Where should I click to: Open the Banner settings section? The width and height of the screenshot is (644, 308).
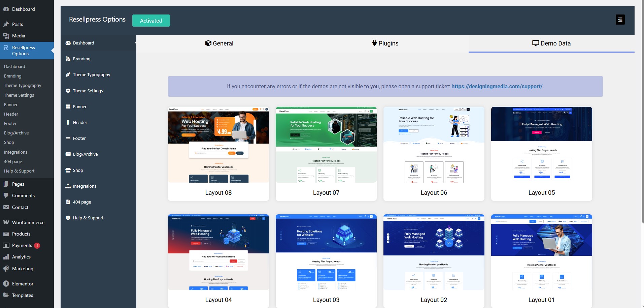(68, 106)
